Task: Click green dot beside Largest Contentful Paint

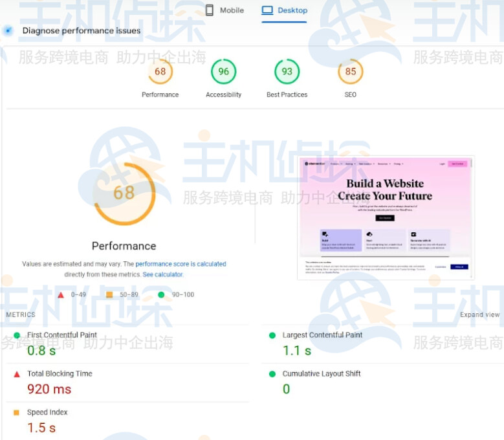Action: pos(272,335)
